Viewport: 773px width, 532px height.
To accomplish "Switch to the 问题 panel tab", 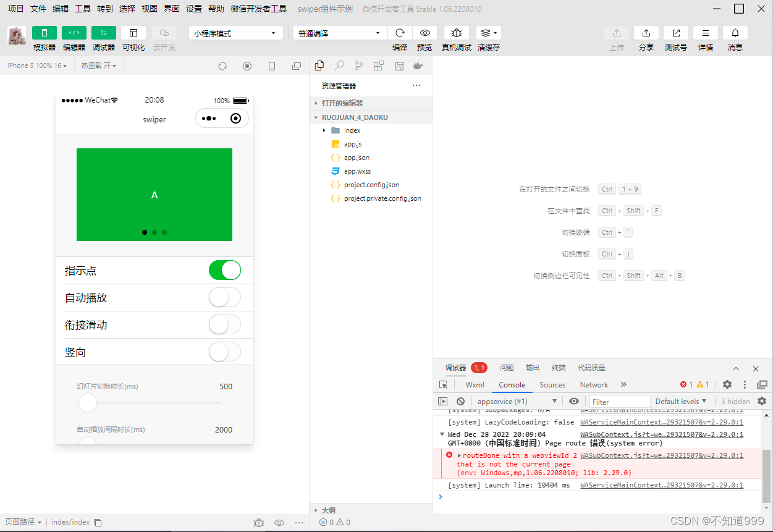I will point(507,368).
